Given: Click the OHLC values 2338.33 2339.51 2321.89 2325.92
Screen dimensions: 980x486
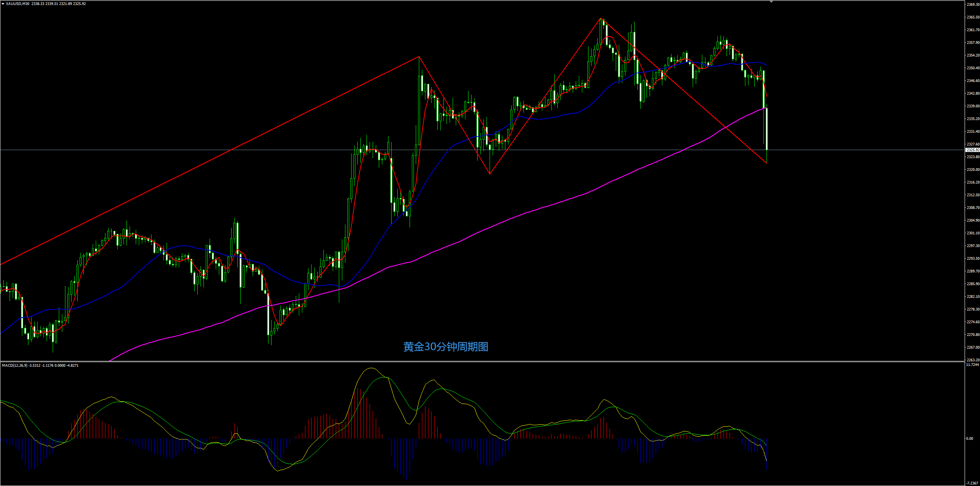Looking at the screenshot, I should (x=59, y=4).
